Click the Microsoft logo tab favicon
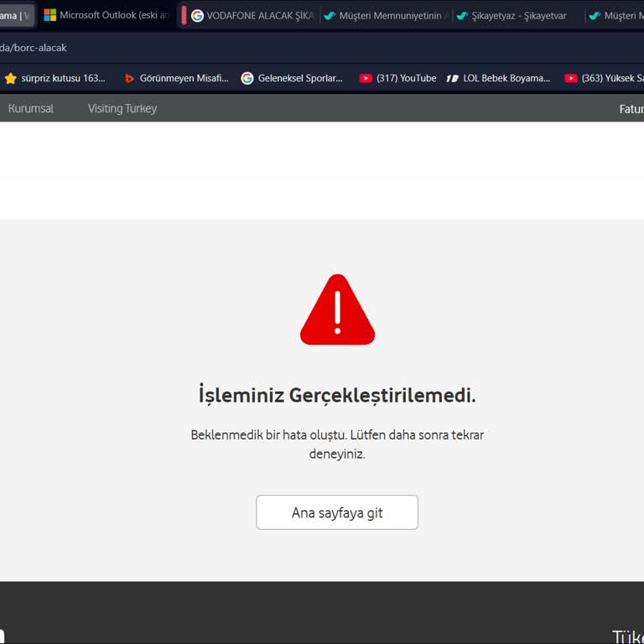This screenshot has height=644, width=644. pos(50,15)
